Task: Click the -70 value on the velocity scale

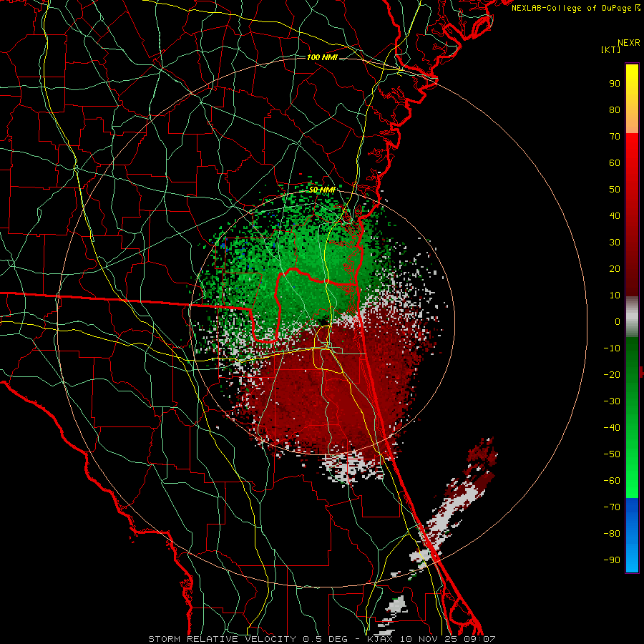Action: [x=612, y=507]
